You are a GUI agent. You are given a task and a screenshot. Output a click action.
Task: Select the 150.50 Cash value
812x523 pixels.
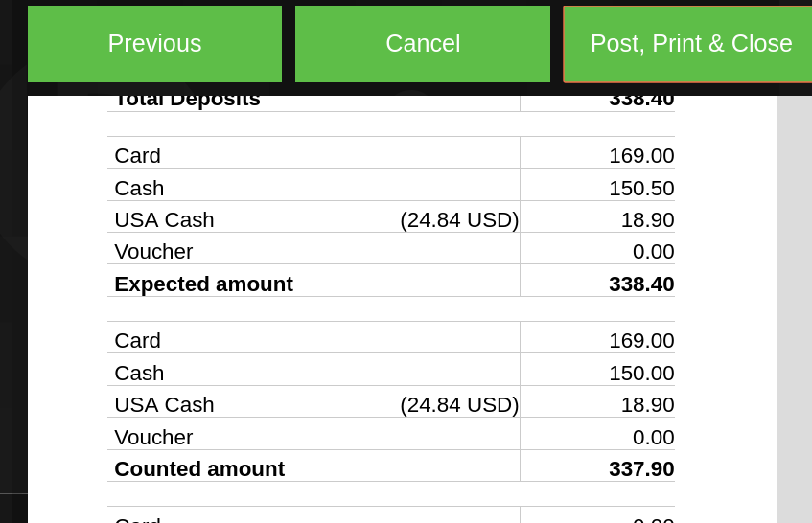click(641, 188)
